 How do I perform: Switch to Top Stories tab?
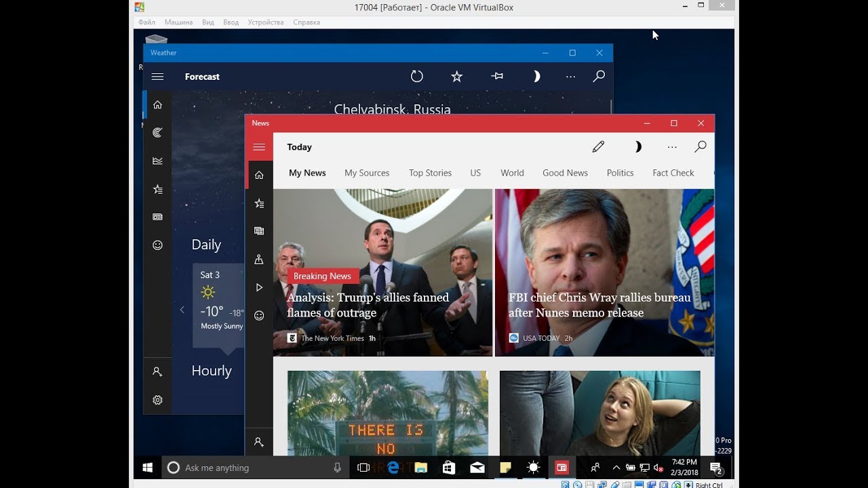click(x=430, y=173)
